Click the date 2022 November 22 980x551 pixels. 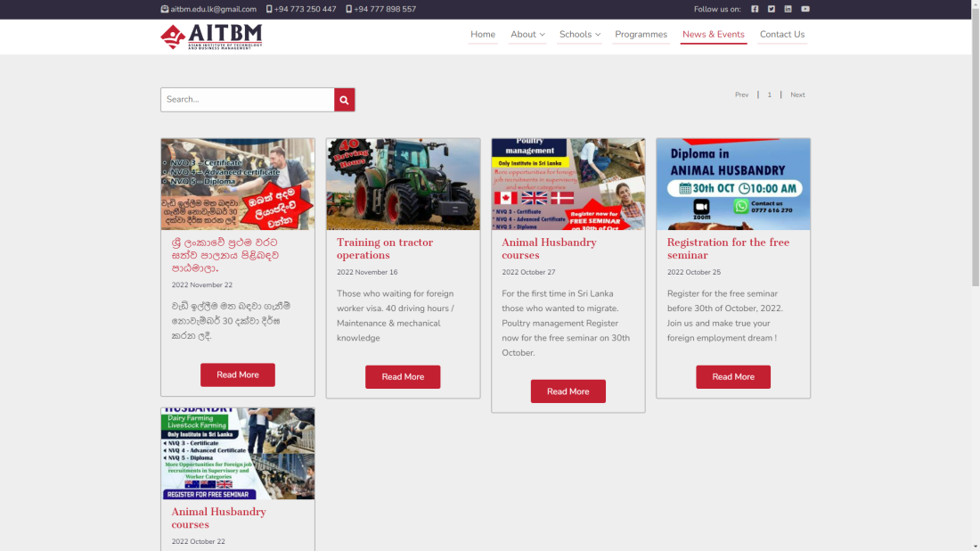coord(202,284)
